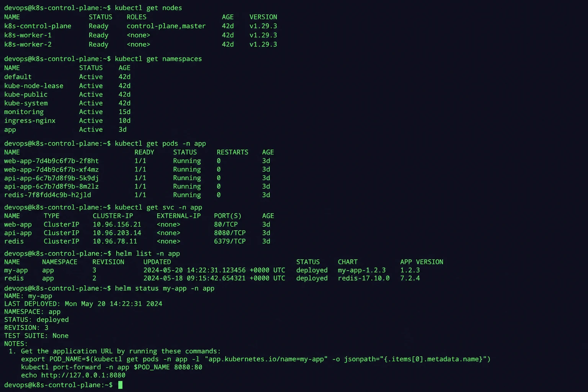The image size is (588, 392).
Task: Select cluster IP 10.96.78.11
Action: [115, 242]
